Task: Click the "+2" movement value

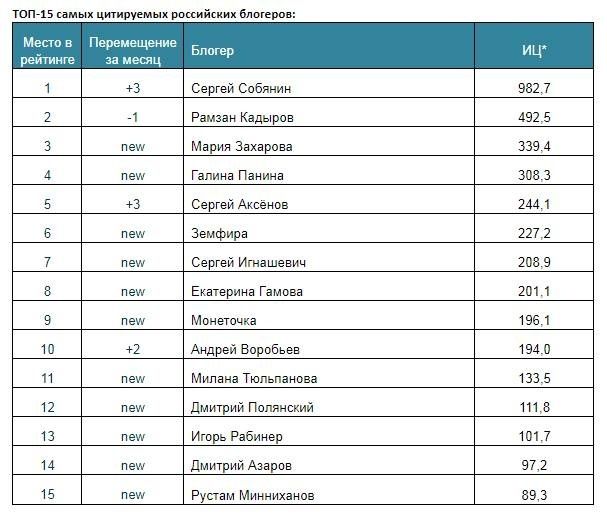Action: tap(132, 349)
